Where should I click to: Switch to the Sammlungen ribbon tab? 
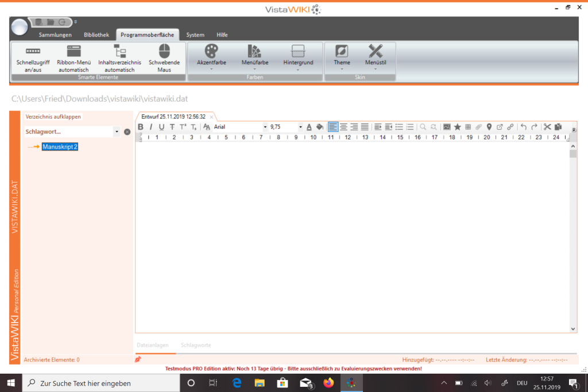click(55, 35)
